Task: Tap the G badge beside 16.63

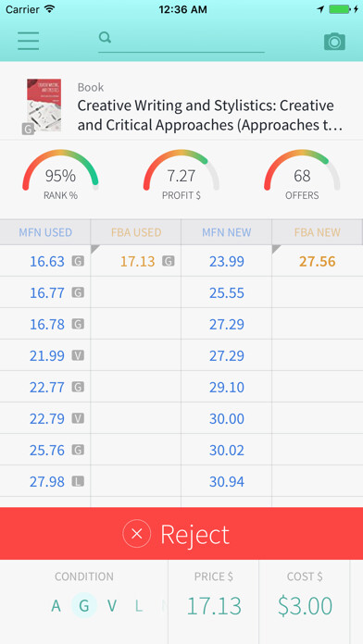Action: 78,261
